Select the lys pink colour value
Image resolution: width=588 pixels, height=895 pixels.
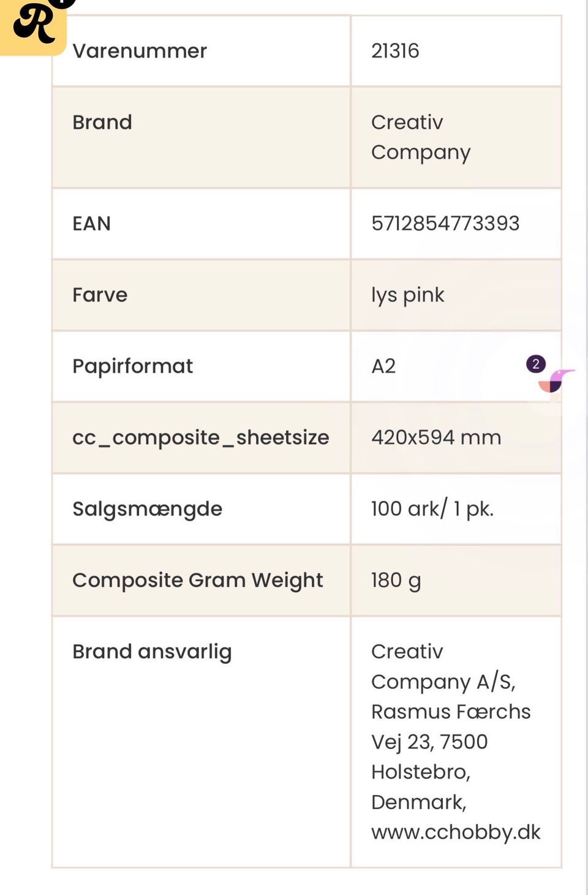pyautogui.click(x=407, y=295)
